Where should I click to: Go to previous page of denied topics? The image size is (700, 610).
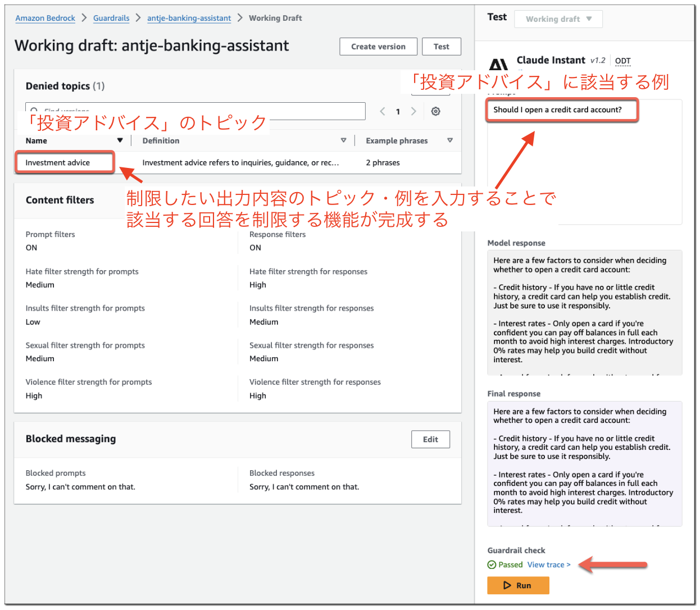point(383,111)
